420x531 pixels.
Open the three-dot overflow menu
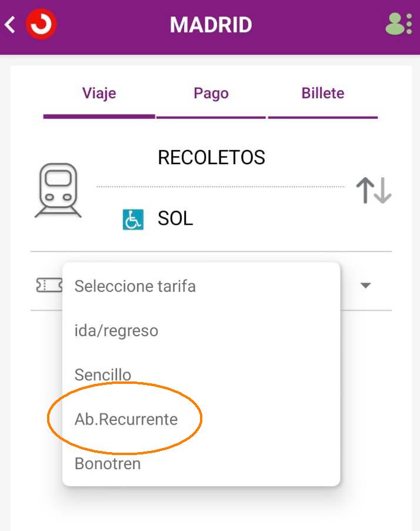coord(409,24)
